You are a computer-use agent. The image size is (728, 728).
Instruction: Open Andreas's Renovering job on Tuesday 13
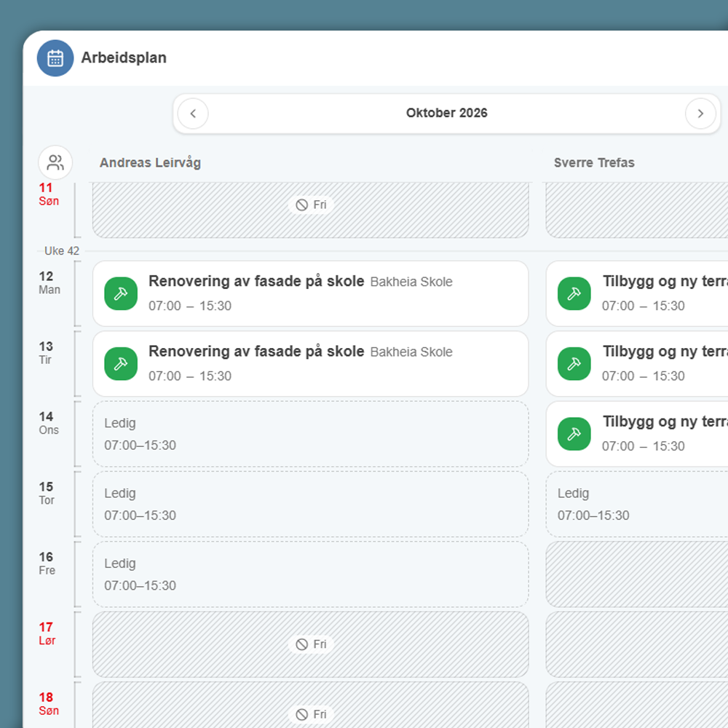311,363
